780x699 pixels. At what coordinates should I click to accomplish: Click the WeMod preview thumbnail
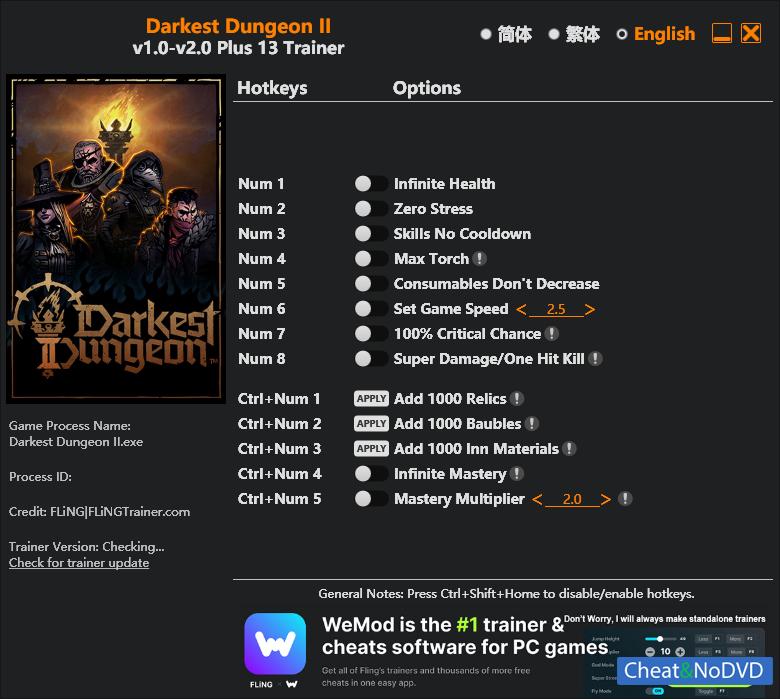tap(677, 662)
